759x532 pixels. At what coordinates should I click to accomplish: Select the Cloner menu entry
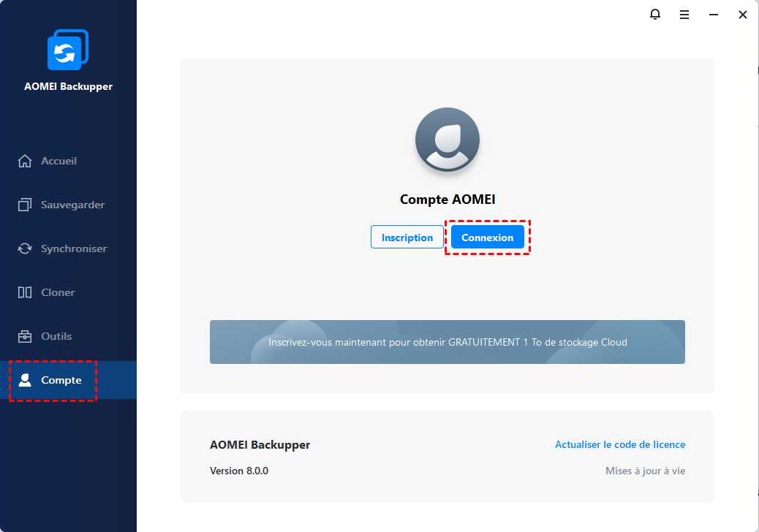(x=68, y=292)
